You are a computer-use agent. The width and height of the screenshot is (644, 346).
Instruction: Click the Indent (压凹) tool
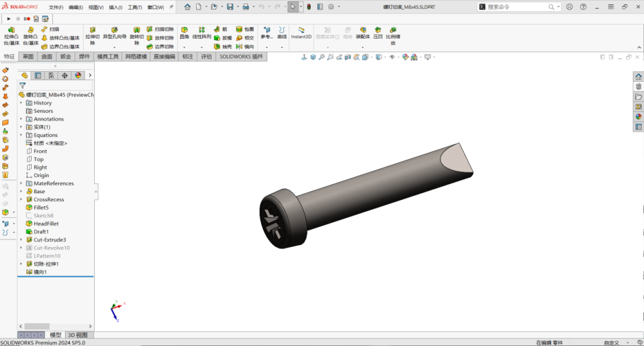pos(378,33)
